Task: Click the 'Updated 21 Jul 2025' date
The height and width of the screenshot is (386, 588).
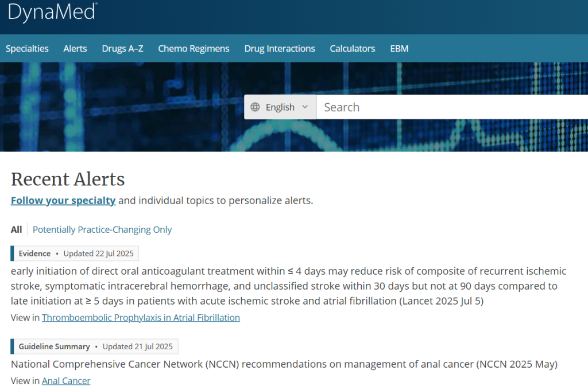Action: coord(138,346)
